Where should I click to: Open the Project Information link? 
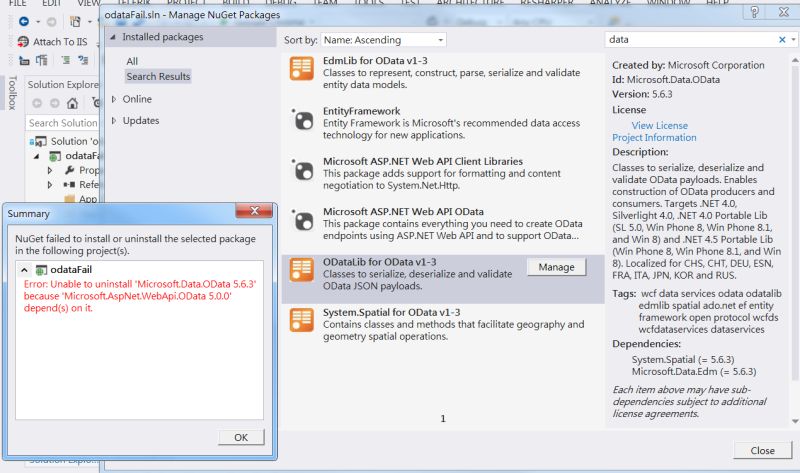[654, 138]
